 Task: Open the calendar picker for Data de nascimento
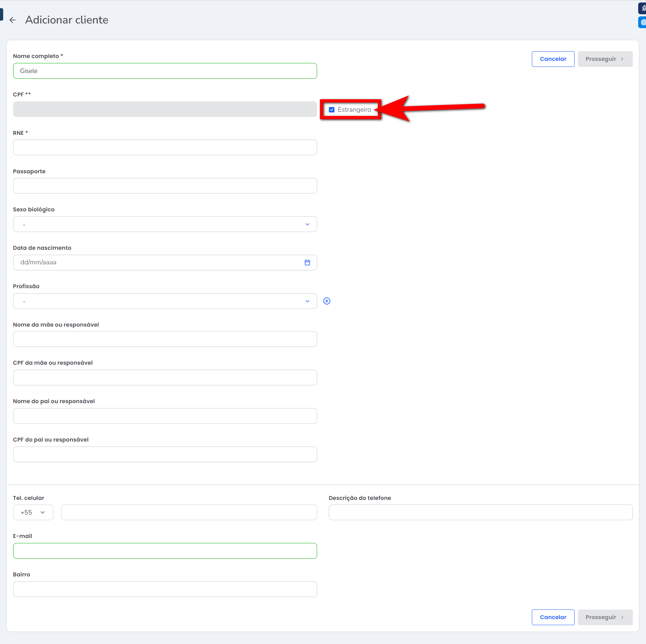pos(307,263)
